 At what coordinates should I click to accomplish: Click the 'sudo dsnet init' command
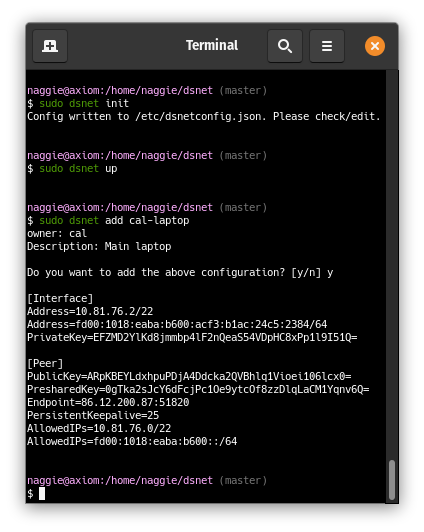[84, 103]
